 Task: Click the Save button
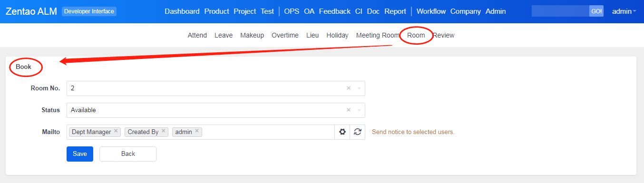pos(80,154)
